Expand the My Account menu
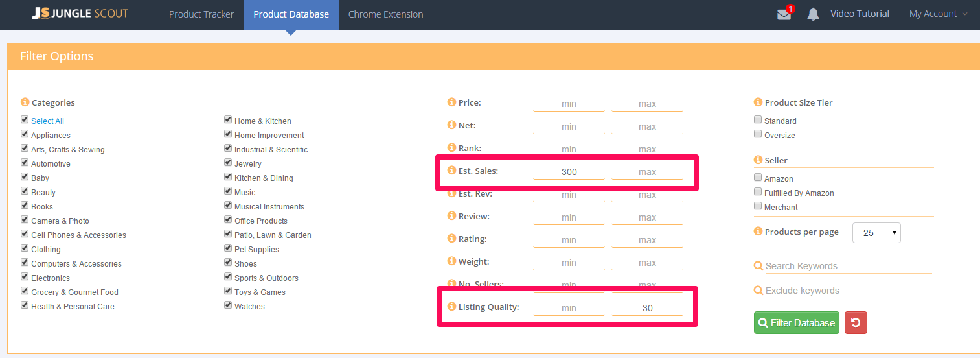The image size is (980, 358). coord(938,14)
